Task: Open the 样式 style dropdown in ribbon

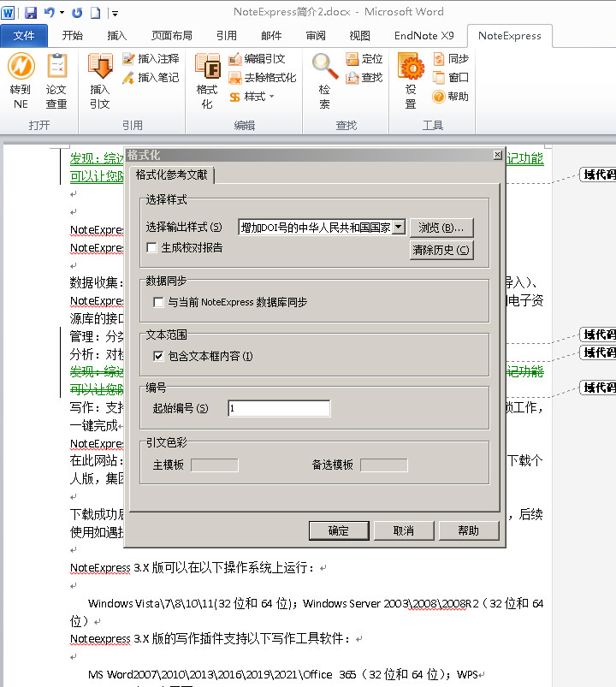Action: [252, 97]
